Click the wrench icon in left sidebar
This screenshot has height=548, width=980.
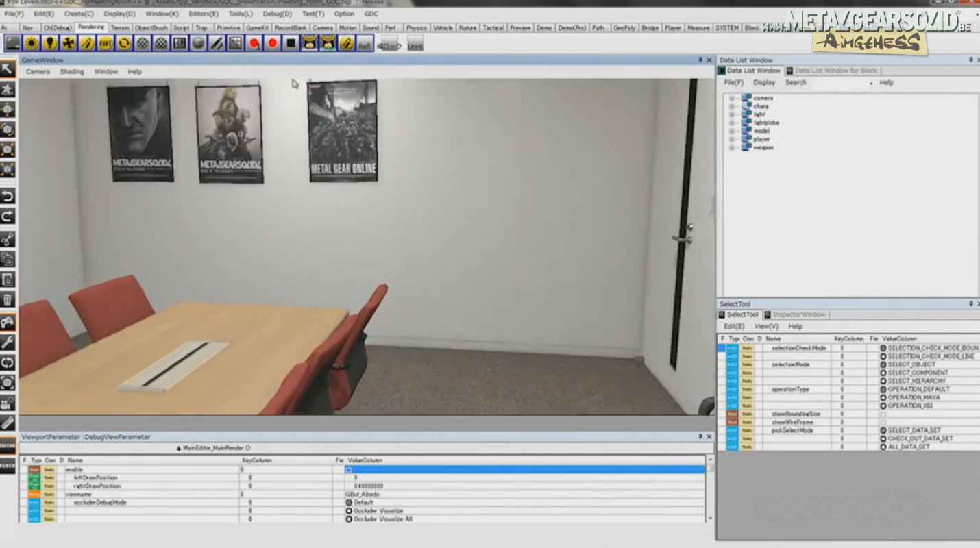(x=8, y=342)
